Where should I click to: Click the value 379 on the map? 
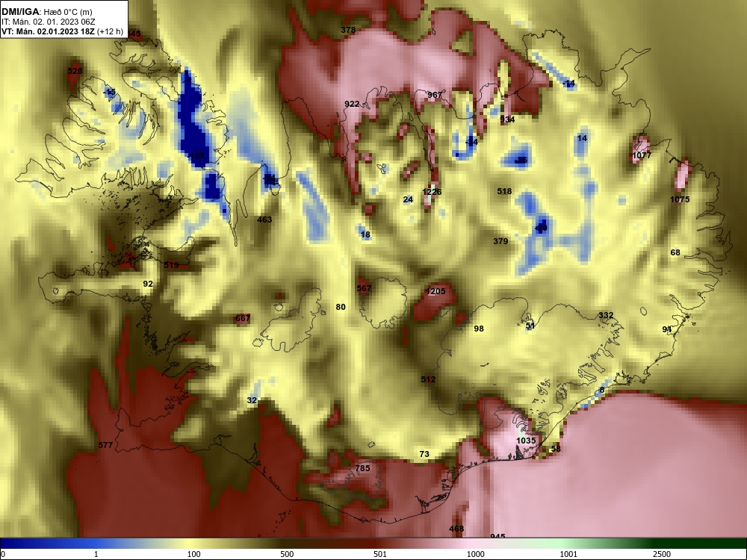(500, 241)
